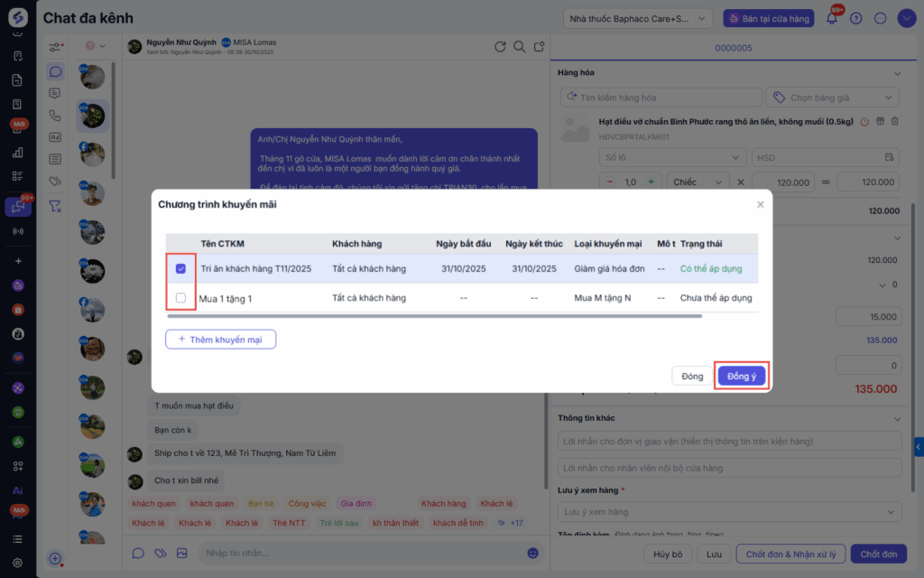Open the Ai assistant icon in left sidebar
Image resolution: width=924 pixels, height=578 pixels.
pos(18,490)
